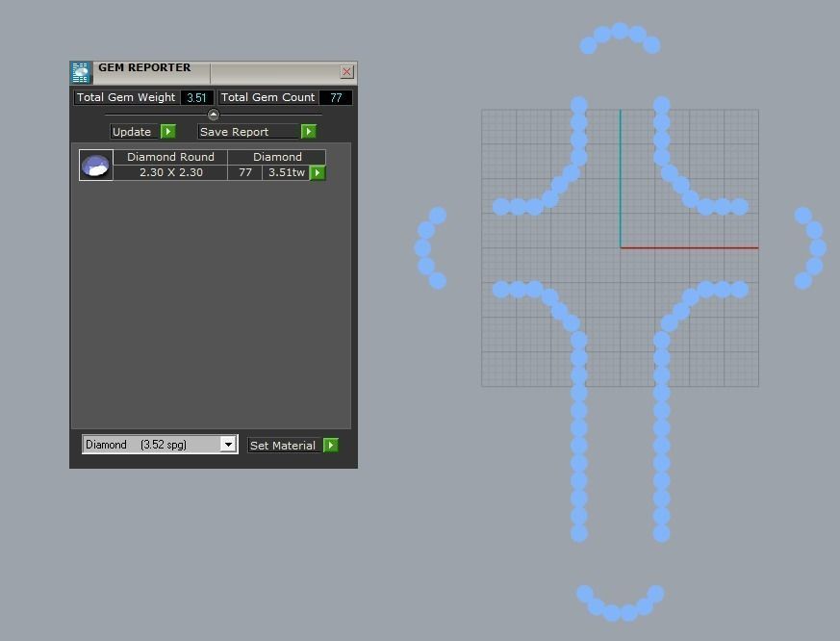The height and width of the screenshot is (641, 840).
Task: Click the 'Total Gem Count' label
Action: coord(267,97)
